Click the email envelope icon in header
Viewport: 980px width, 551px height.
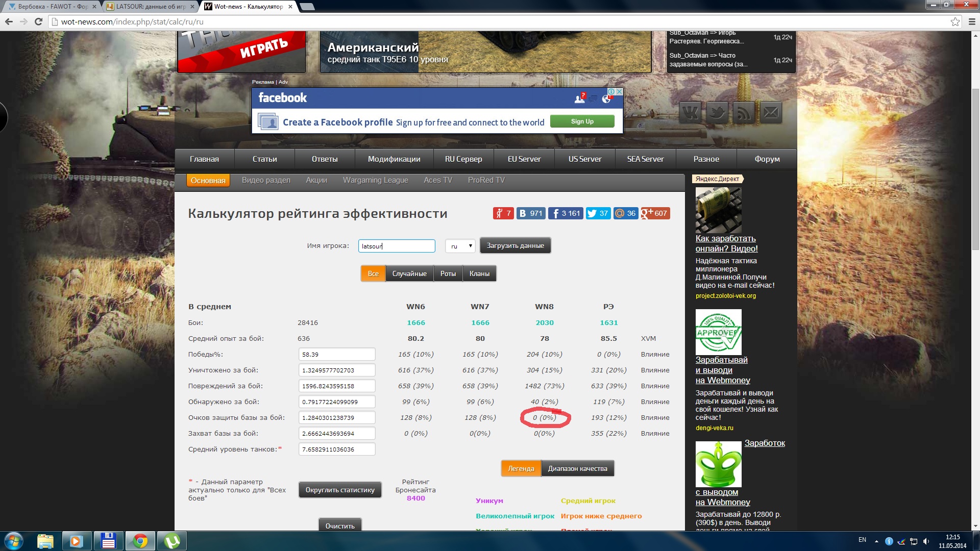(771, 112)
